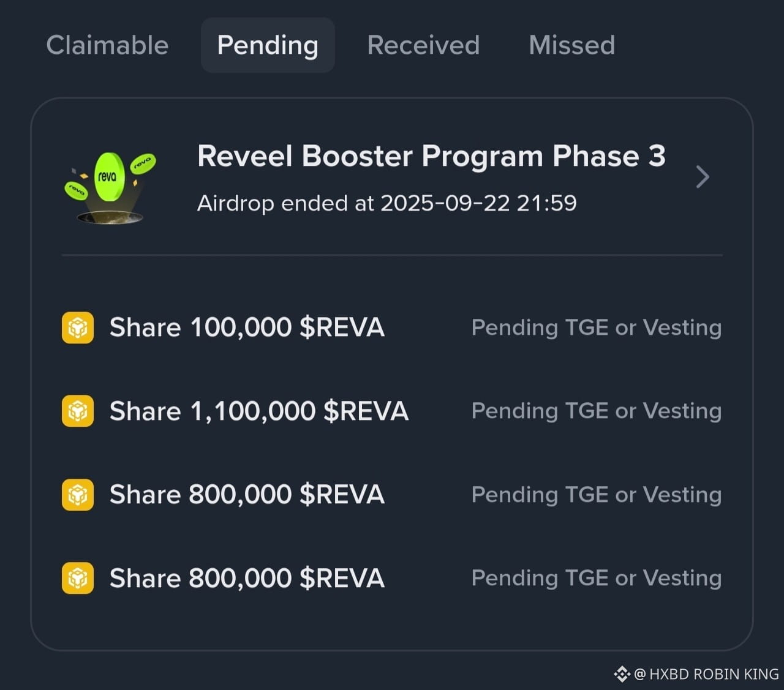Click the Share 100,000 $REVA reward text
Viewport: 784px width, 690px height.
click(247, 328)
